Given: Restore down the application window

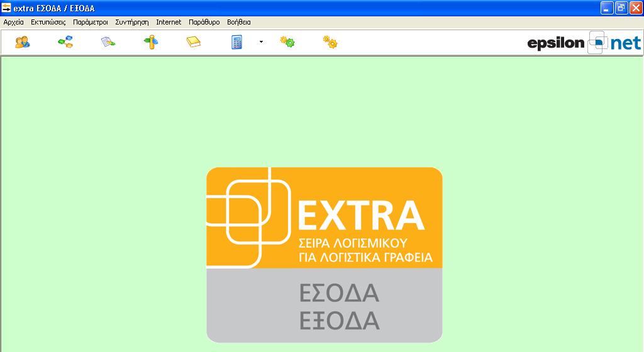Looking at the screenshot, I should point(621,8).
